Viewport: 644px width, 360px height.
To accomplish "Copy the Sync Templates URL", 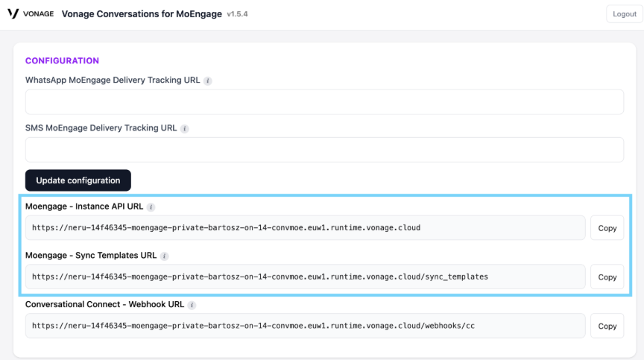I will click(607, 277).
